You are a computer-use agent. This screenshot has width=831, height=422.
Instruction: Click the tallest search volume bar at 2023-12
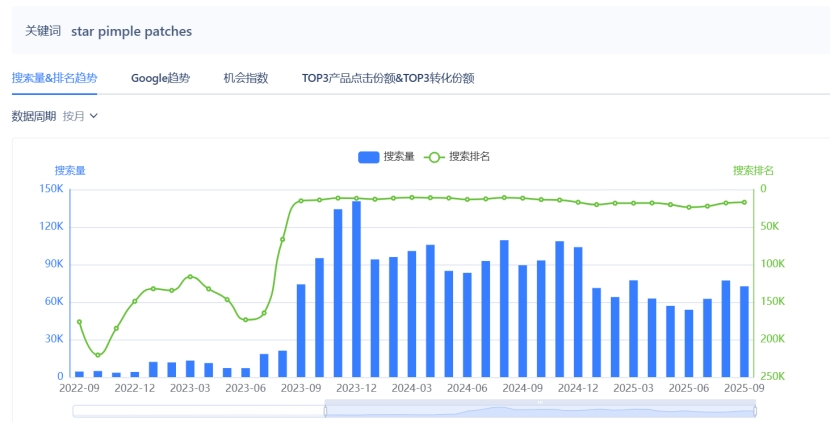[356, 288]
